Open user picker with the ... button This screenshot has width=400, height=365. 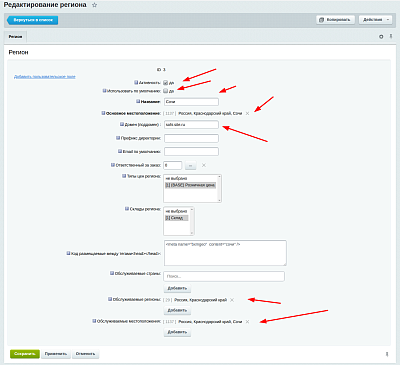tap(191, 165)
